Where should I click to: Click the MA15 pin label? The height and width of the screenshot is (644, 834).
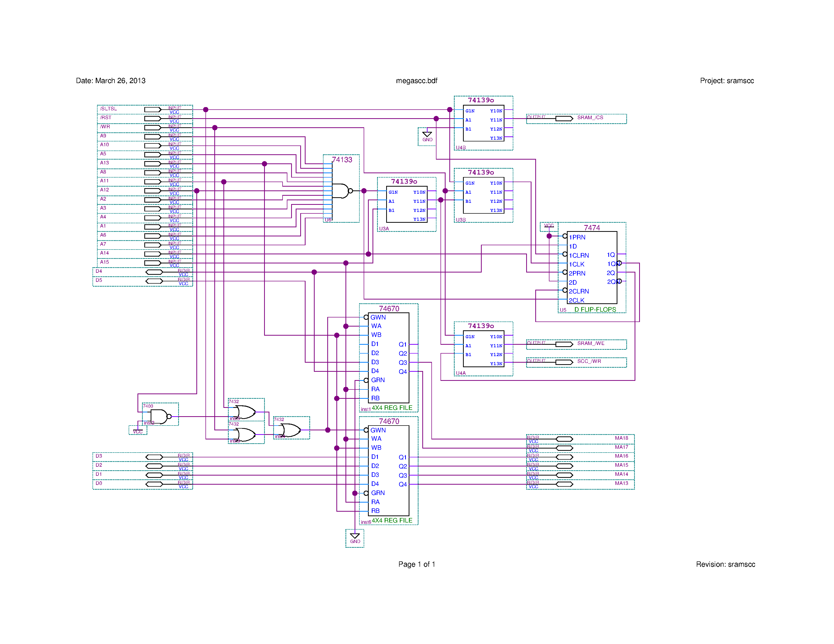coord(621,465)
